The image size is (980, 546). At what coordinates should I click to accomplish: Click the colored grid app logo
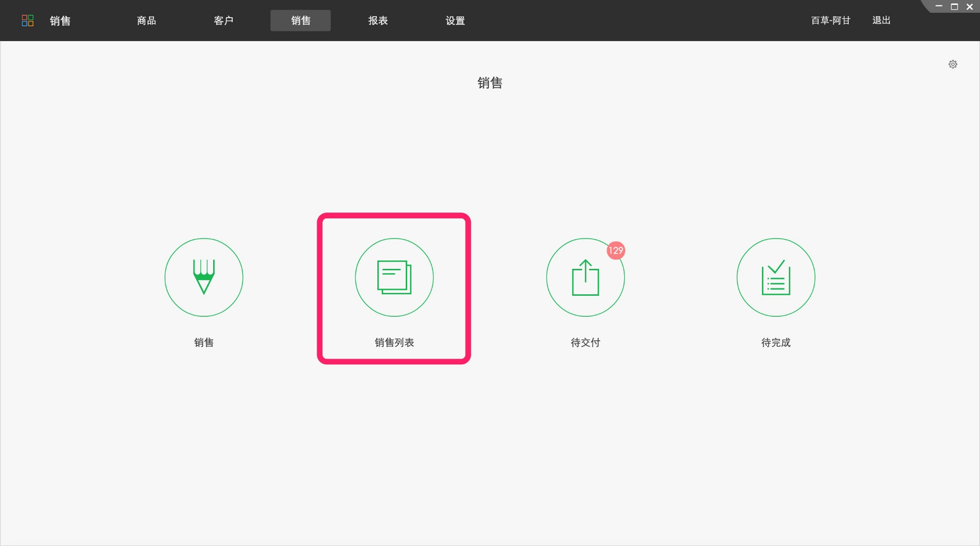[x=28, y=21]
